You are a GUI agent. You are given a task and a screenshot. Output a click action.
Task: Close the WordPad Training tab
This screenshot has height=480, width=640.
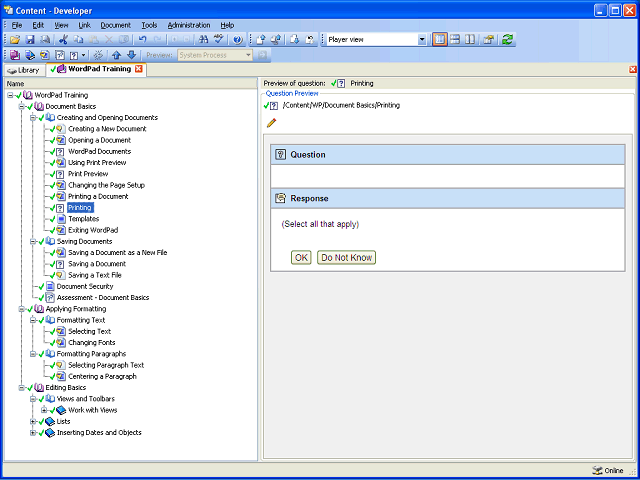coord(139,69)
